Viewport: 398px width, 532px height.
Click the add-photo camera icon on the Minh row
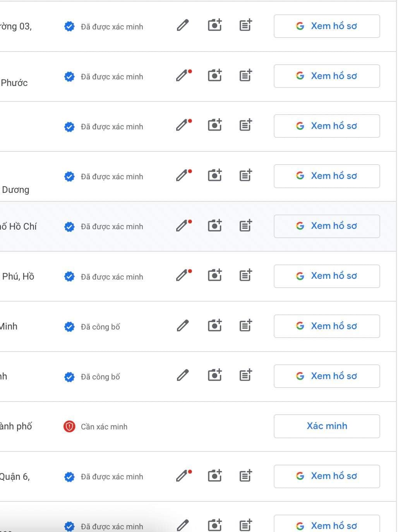pyautogui.click(x=215, y=326)
